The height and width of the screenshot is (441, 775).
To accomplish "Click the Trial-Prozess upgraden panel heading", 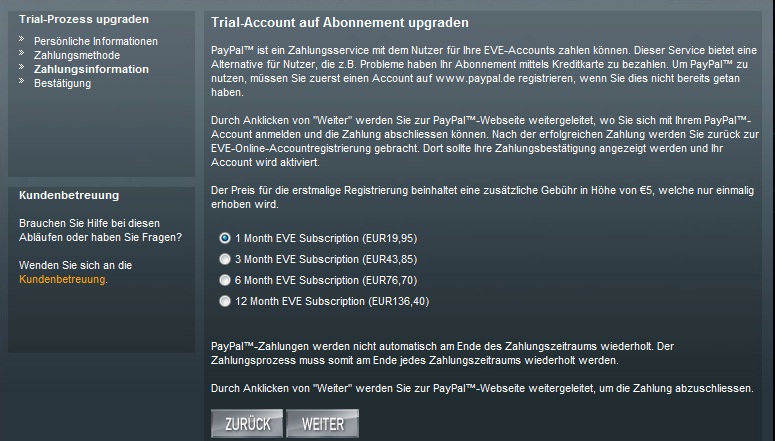I will (84, 19).
